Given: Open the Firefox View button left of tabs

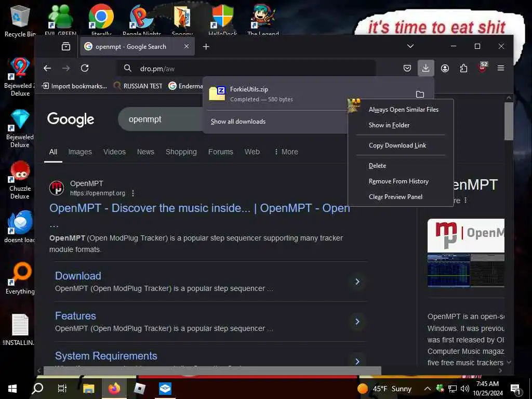Looking at the screenshot, I should click(x=66, y=46).
